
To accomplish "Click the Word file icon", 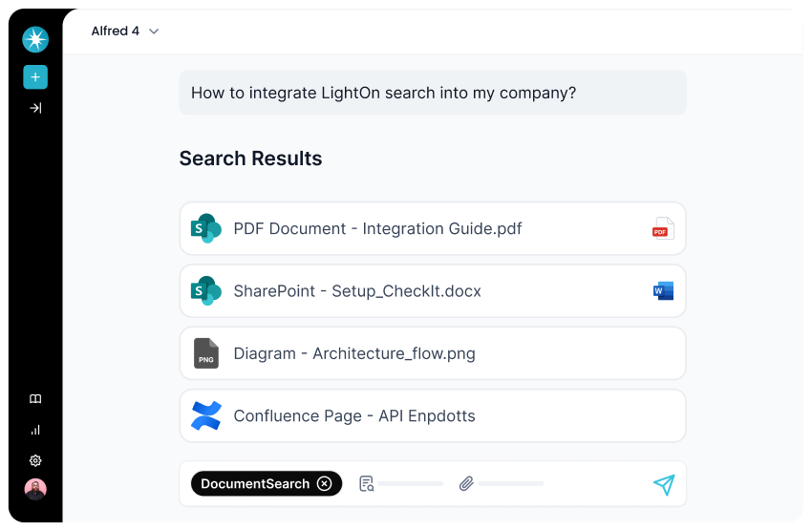I will click(663, 291).
